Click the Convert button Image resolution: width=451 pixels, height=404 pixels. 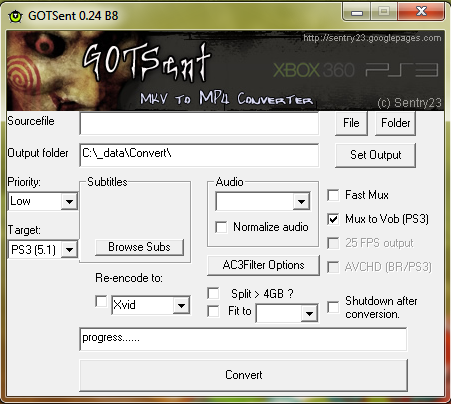point(244,375)
